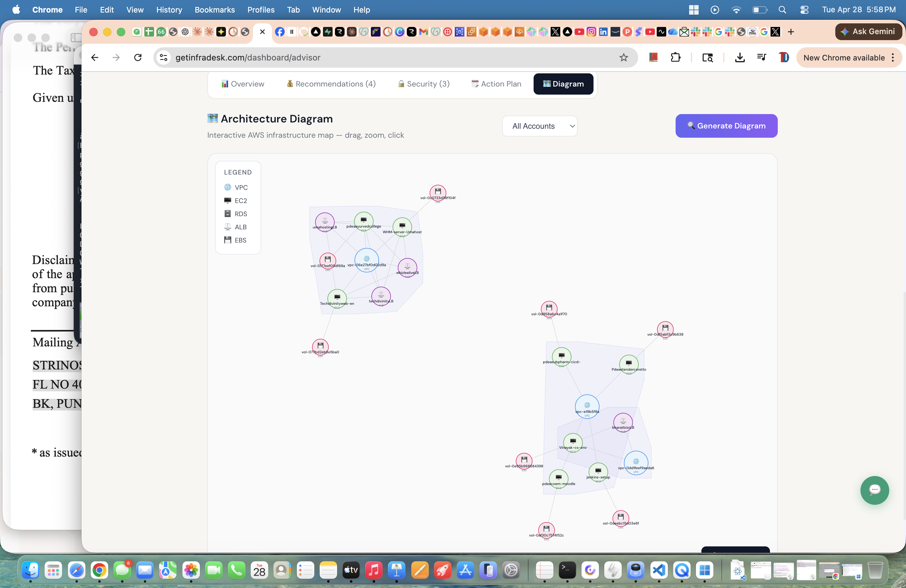The width and height of the screenshot is (906, 588).
Task: Select the WHM-server-Umahost EC2 node
Action: pos(402,227)
